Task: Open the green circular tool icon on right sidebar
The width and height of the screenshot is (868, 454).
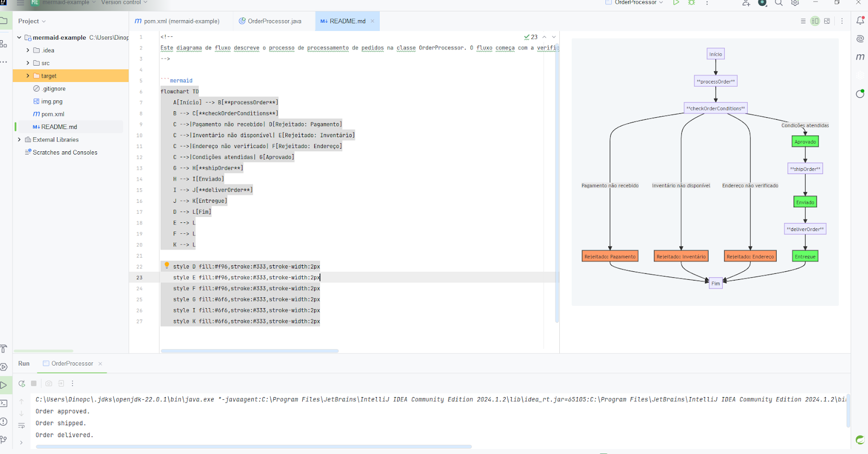Action: click(860, 93)
